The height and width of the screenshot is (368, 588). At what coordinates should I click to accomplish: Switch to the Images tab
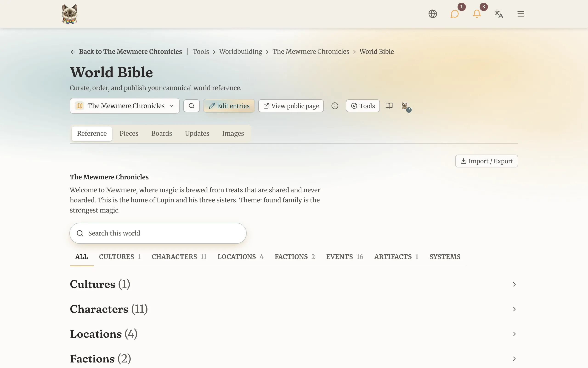pos(233,134)
